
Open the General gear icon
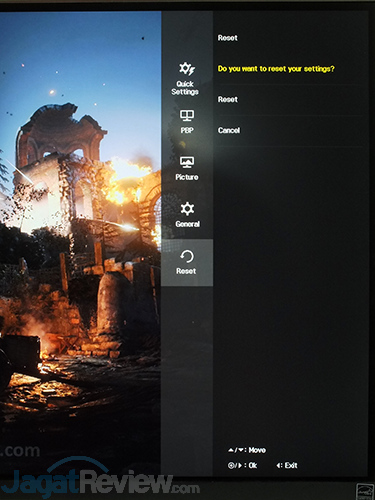click(187, 209)
